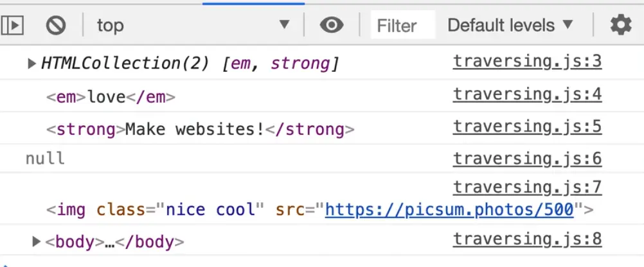Image resolution: width=644 pixels, height=267 pixels.
Task: Click in the Filter input field
Action: click(403, 26)
